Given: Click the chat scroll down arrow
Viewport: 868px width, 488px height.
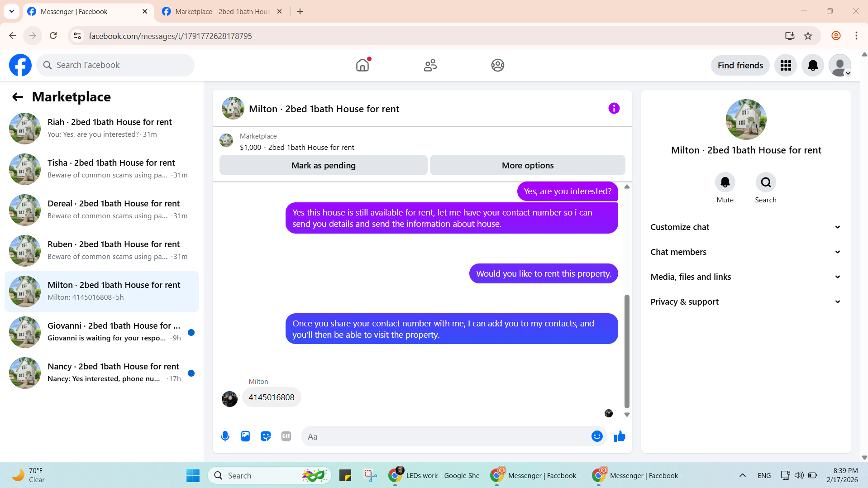Looking at the screenshot, I should [627, 414].
